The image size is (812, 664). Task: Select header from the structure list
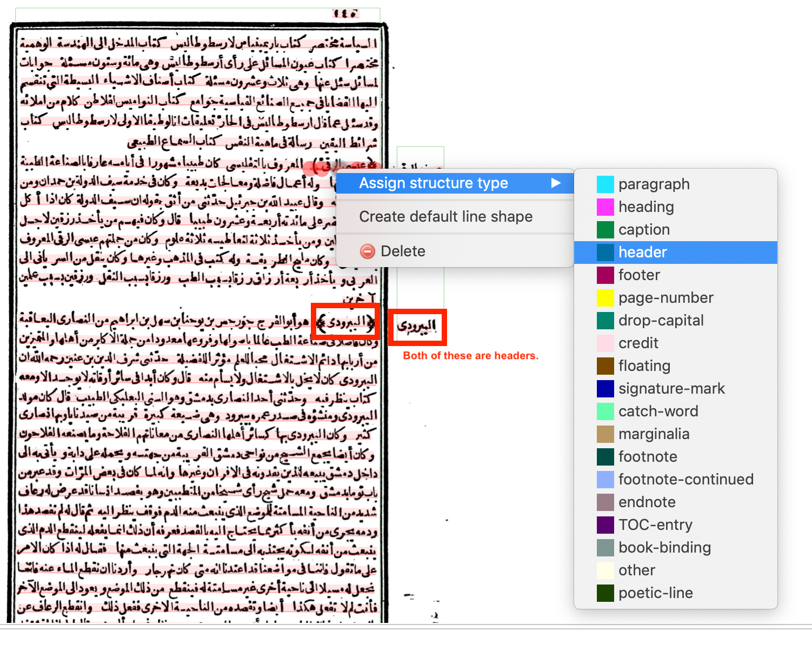click(x=642, y=252)
